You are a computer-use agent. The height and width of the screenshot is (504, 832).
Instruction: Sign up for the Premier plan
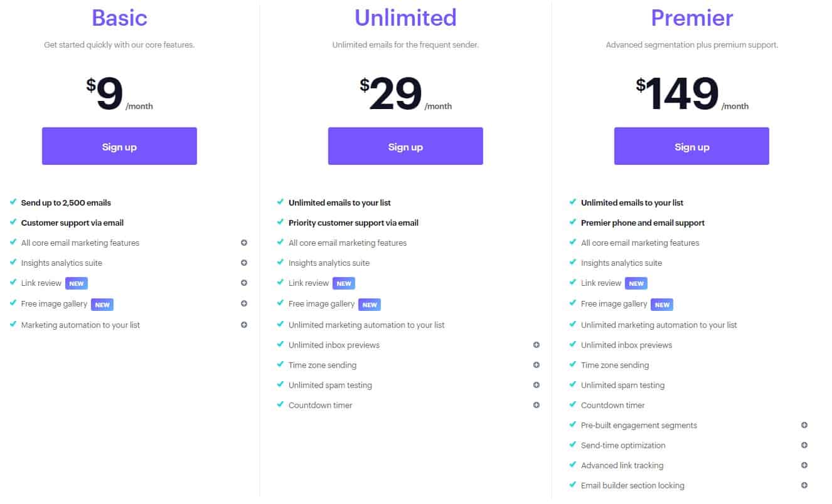[691, 146]
